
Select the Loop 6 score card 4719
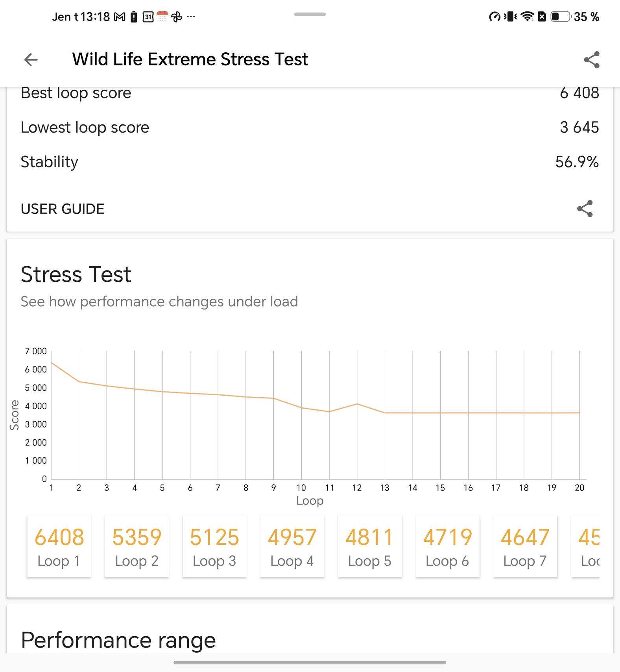pos(447,546)
